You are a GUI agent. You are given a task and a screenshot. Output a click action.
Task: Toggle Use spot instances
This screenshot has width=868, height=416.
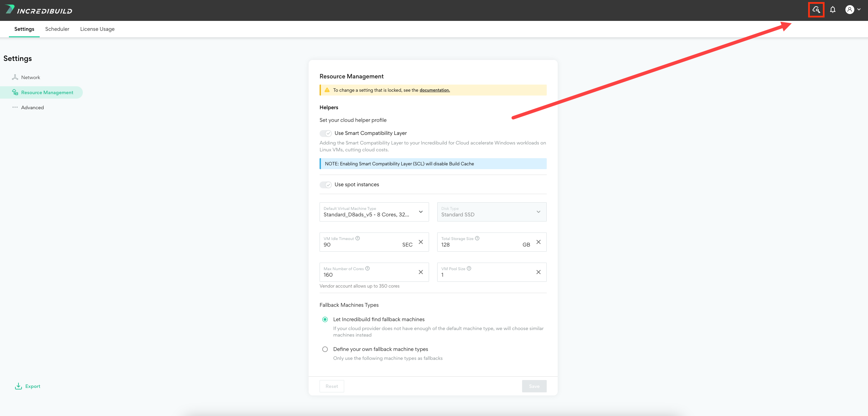(x=326, y=185)
